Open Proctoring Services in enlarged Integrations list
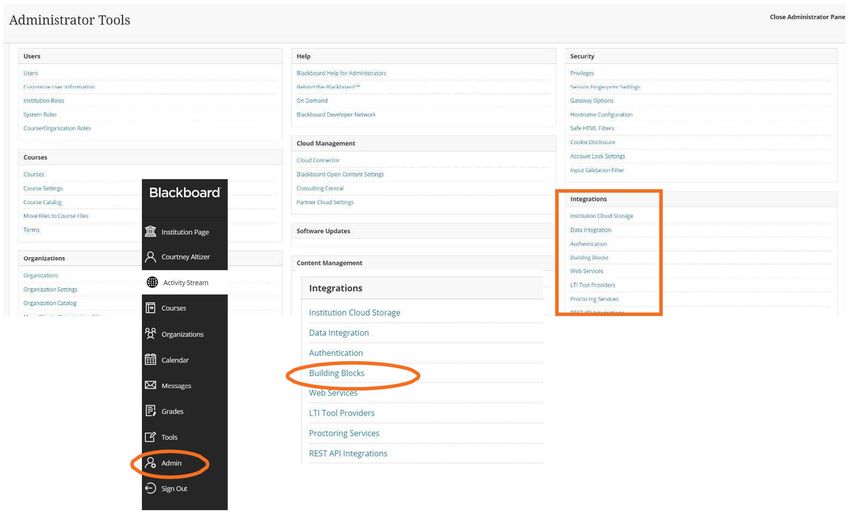Screen dimensions: 850x525 click(x=344, y=433)
